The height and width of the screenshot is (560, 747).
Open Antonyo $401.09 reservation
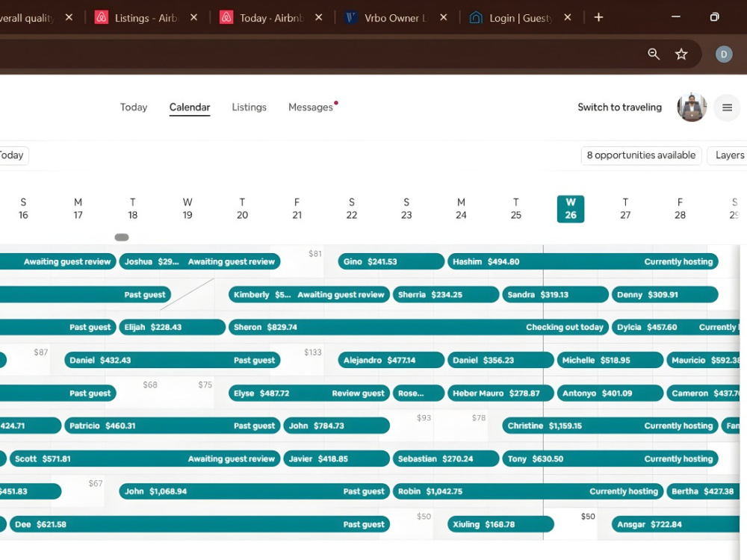[x=610, y=393]
